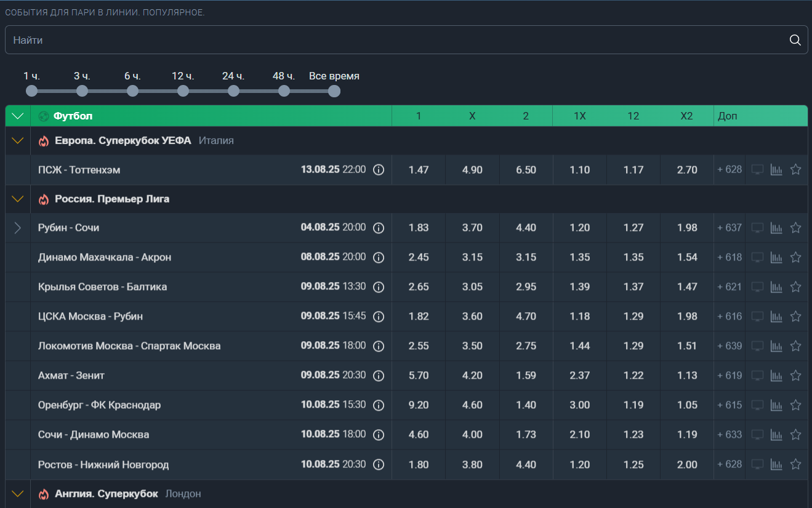This screenshot has width=812, height=508.
Task: Open broadcast monitor for ЦСКА Москва - Рубин
Action: point(757,316)
